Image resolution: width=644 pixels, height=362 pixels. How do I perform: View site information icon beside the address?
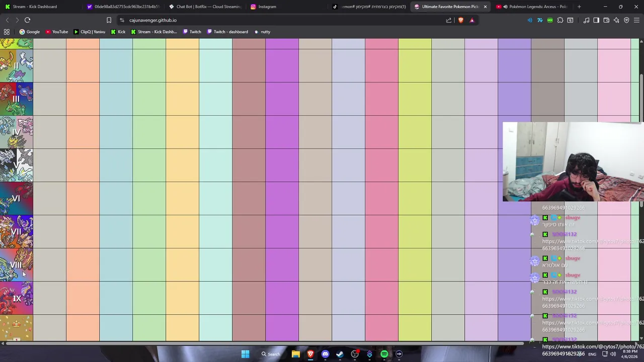(122, 20)
